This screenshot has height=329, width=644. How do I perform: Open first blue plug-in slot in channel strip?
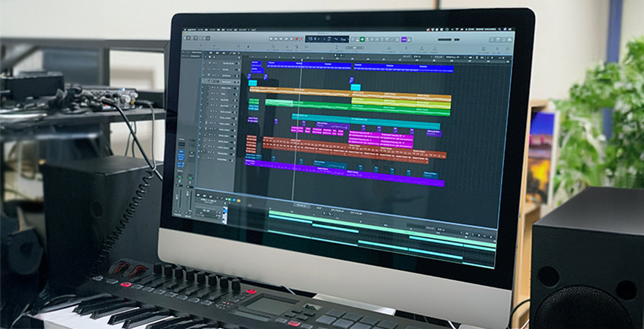181,153
